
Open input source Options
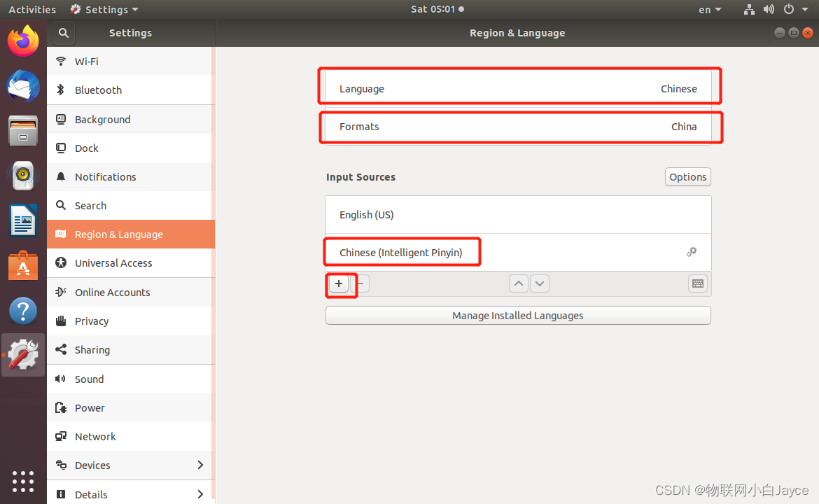tap(687, 176)
